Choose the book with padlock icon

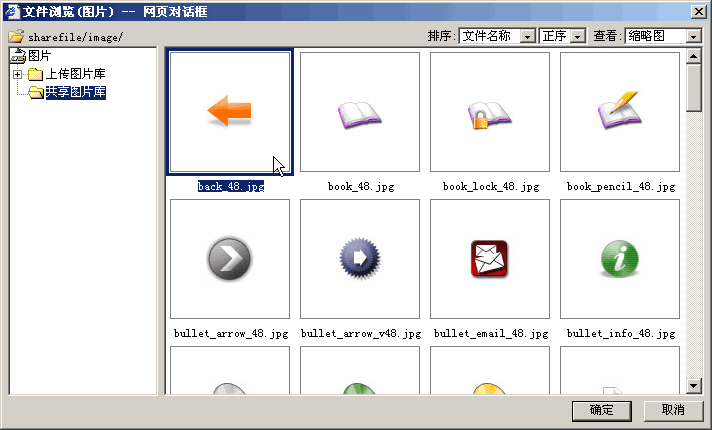(490, 112)
